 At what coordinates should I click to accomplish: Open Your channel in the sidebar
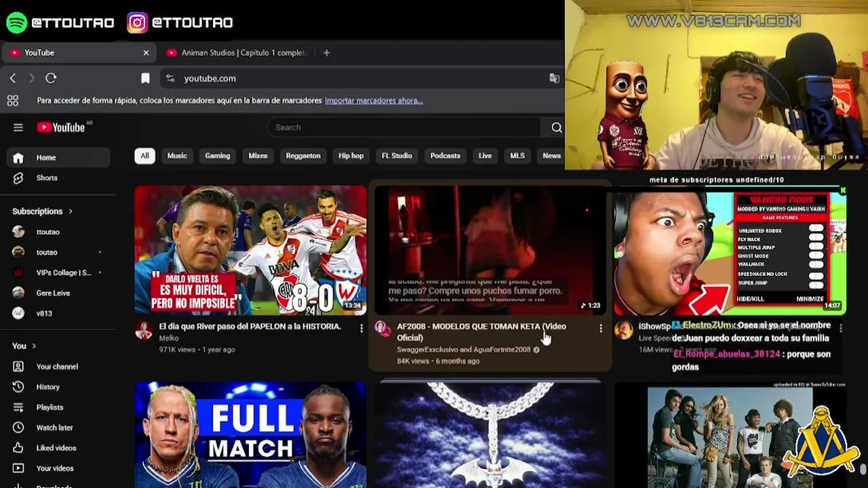click(58, 367)
